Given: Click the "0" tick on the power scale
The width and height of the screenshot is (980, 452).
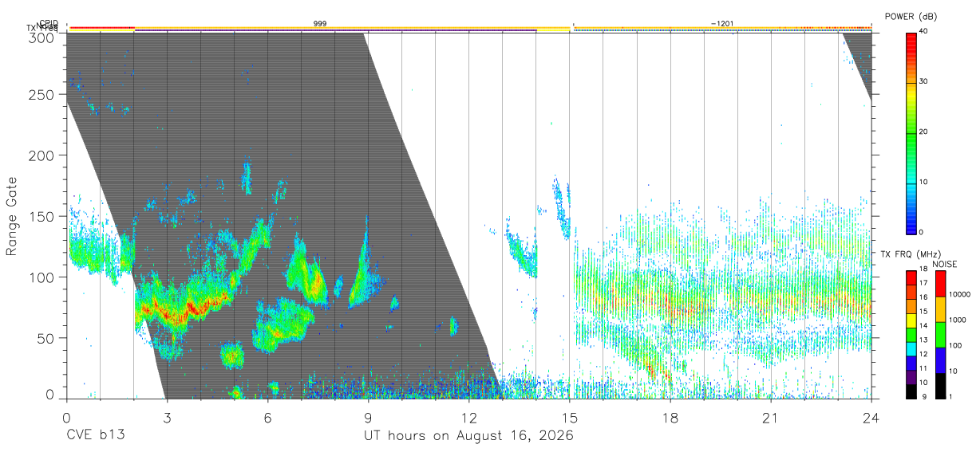Looking at the screenshot, I should pos(923,232).
